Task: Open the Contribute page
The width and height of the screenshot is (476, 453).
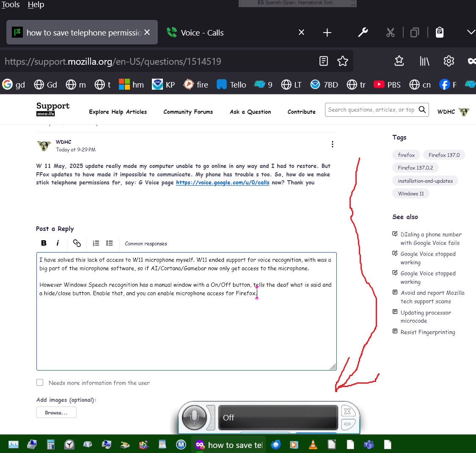Action: (301, 112)
